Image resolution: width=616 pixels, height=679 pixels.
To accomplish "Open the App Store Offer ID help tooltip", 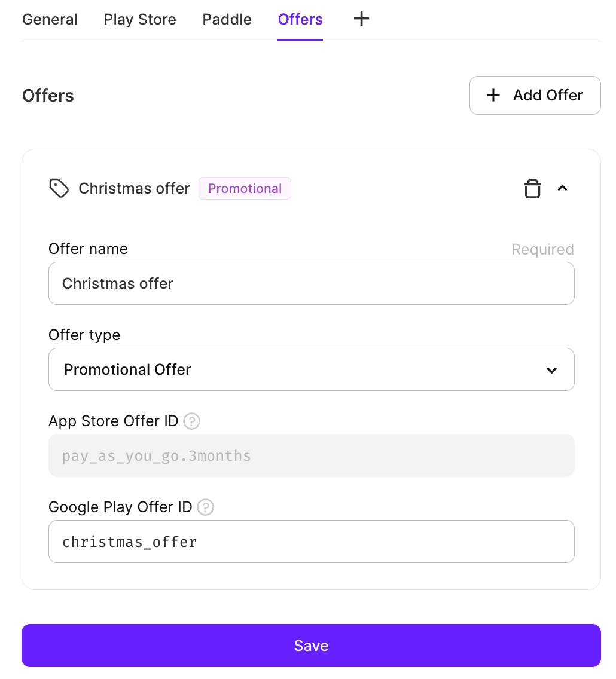I will click(191, 421).
